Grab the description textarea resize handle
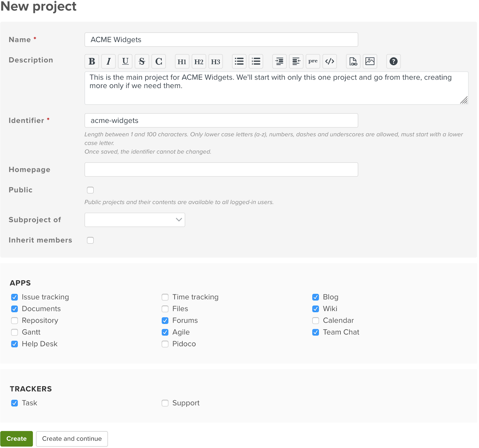479x448 pixels. [464, 100]
